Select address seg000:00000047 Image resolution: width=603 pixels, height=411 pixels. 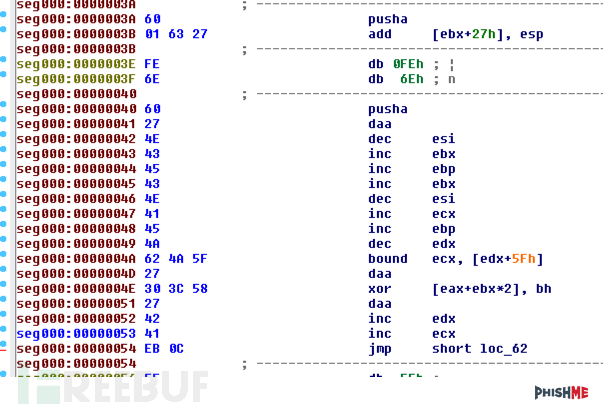(76, 214)
